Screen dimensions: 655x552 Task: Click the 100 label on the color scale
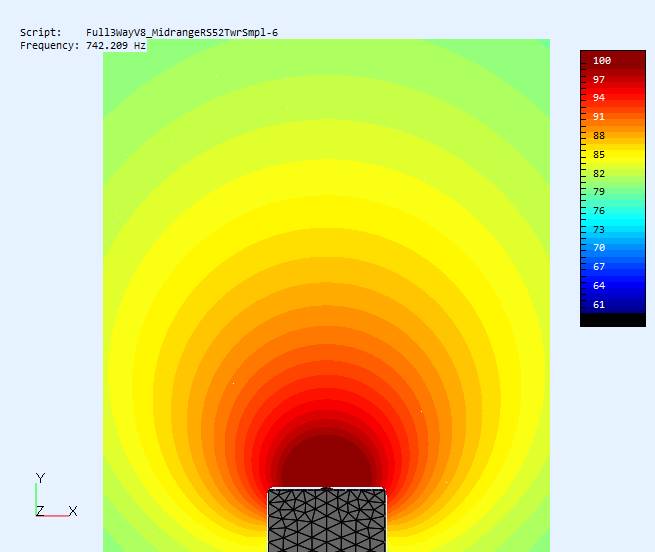coord(602,61)
